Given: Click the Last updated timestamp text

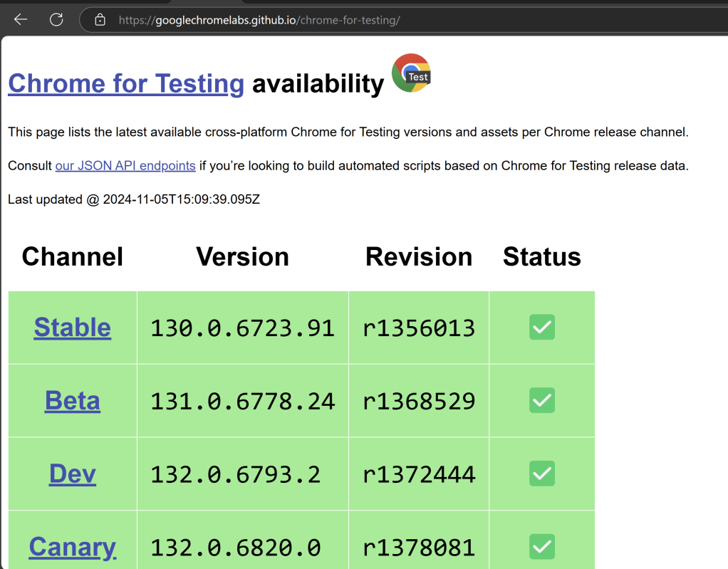Looking at the screenshot, I should (x=134, y=199).
